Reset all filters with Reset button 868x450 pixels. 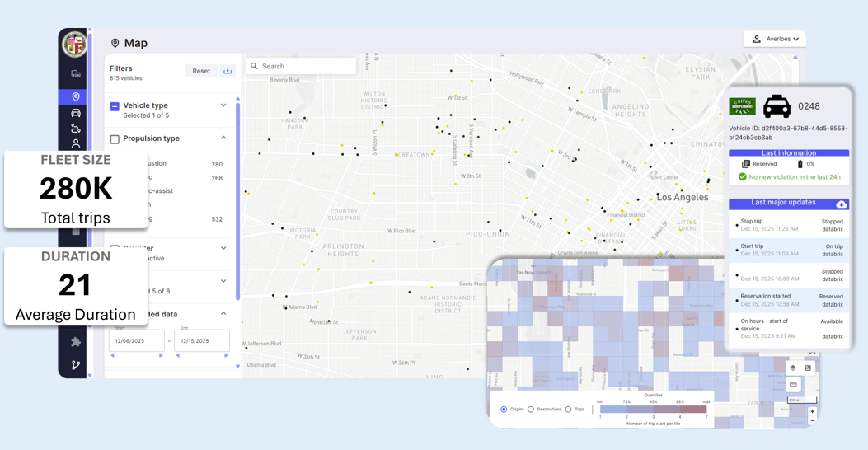(x=201, y=71)
